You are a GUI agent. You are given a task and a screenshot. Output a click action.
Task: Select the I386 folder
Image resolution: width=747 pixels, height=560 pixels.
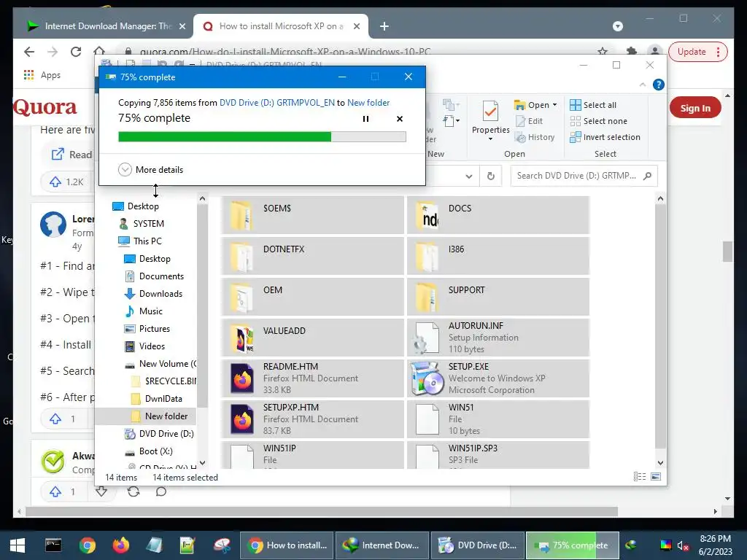(x=498, y=256)
